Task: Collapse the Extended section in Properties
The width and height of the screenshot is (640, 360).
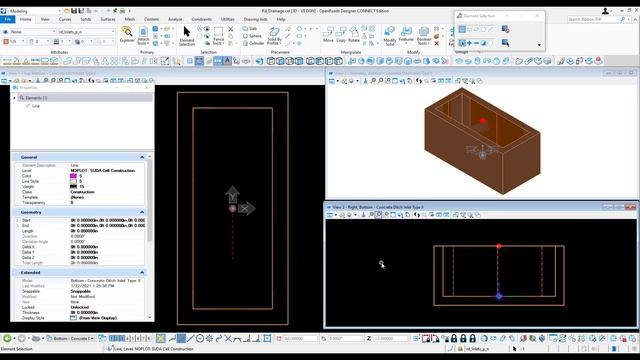Action: tap(142, 272)
